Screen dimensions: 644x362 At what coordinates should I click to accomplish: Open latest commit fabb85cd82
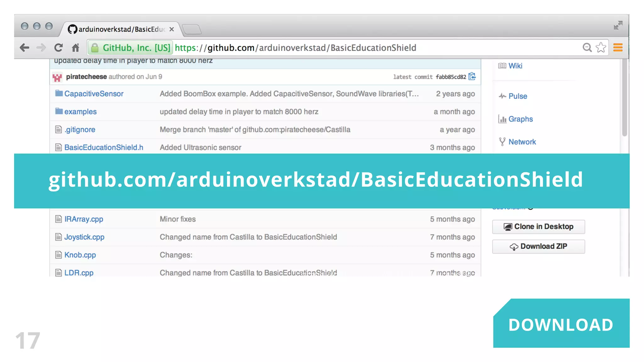[x=451, y=77]
